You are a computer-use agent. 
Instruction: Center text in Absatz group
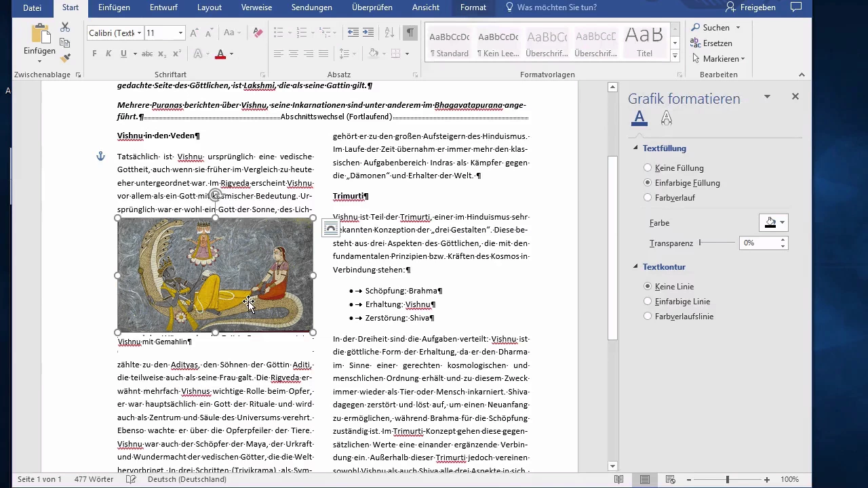(294, 54)
